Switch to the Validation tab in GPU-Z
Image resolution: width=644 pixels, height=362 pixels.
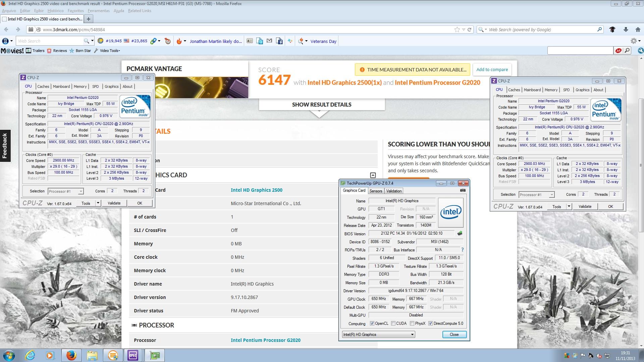pos(394,191)
